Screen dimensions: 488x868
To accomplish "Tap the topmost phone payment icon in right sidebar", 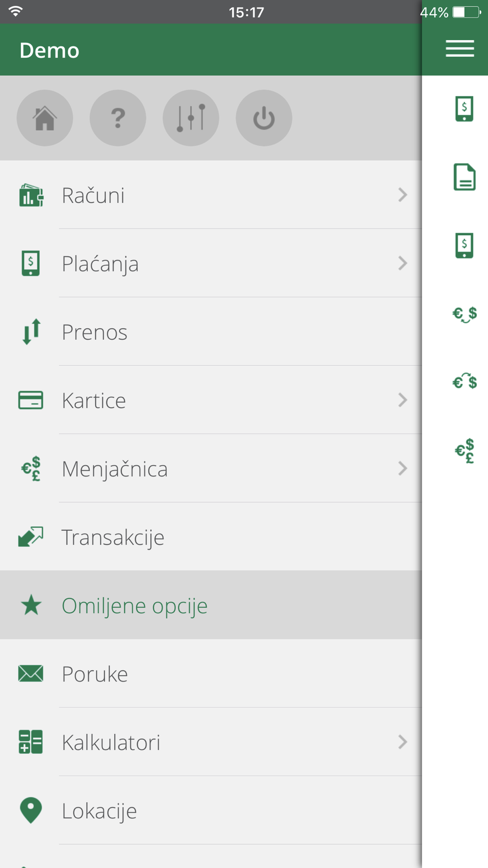I will tap(464, 108).
